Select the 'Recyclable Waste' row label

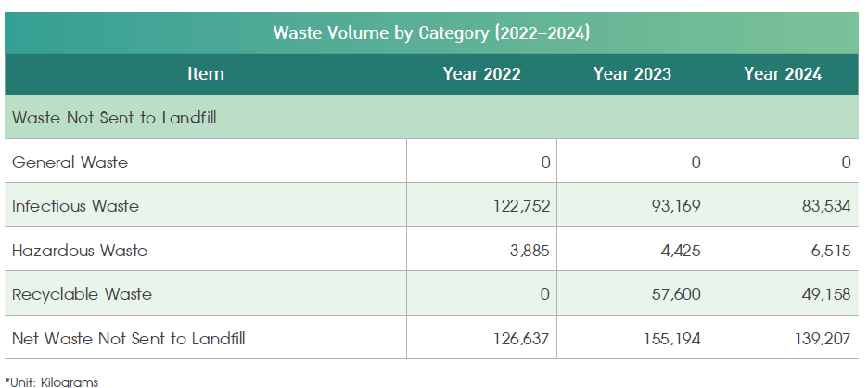[82, 294]
